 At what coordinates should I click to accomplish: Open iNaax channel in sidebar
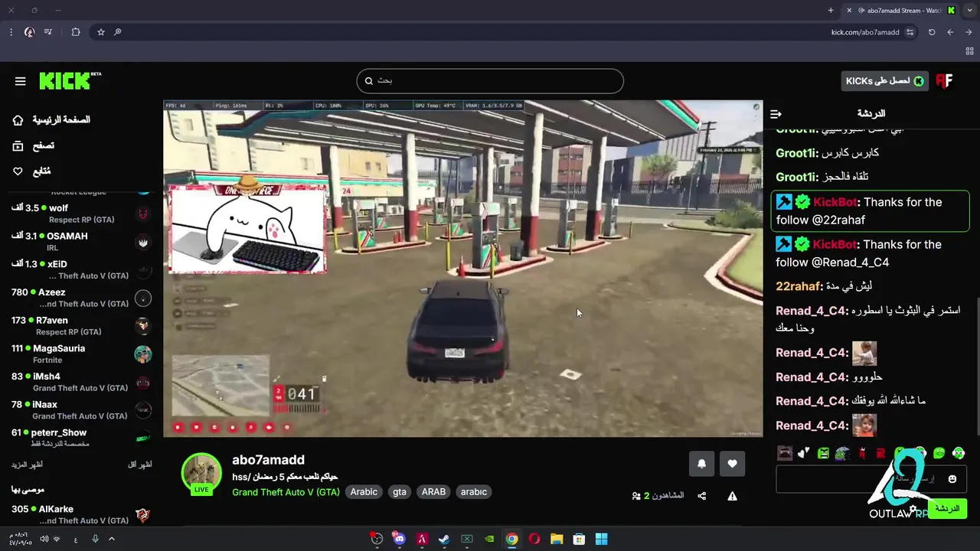pos(80,410)
